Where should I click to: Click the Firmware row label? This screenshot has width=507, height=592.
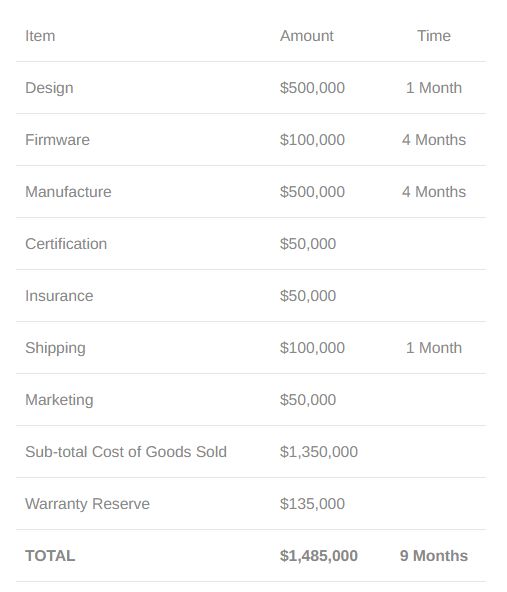[x=57, y=140]
